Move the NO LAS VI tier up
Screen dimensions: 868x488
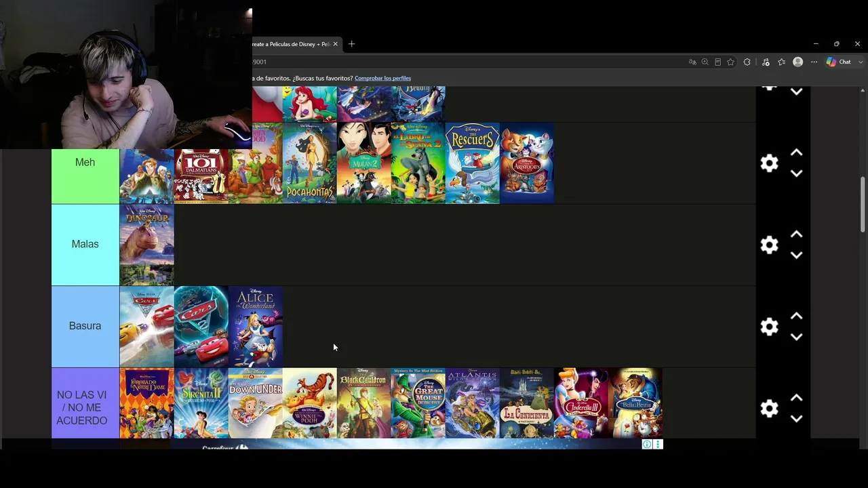(x=797, y=398)
